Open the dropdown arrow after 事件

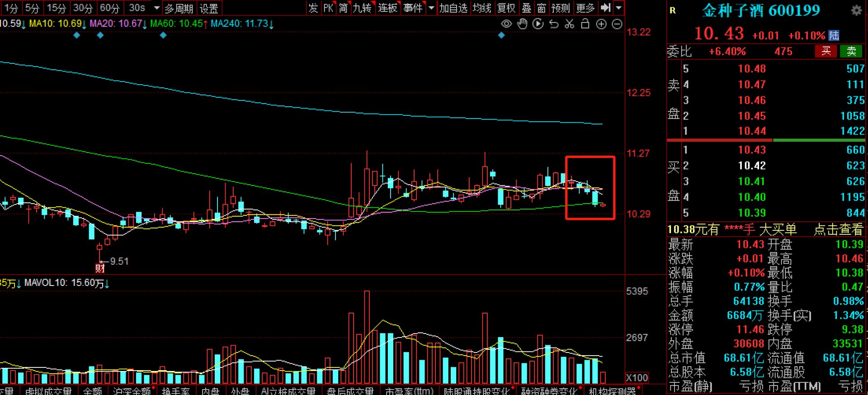coord(431,8)
